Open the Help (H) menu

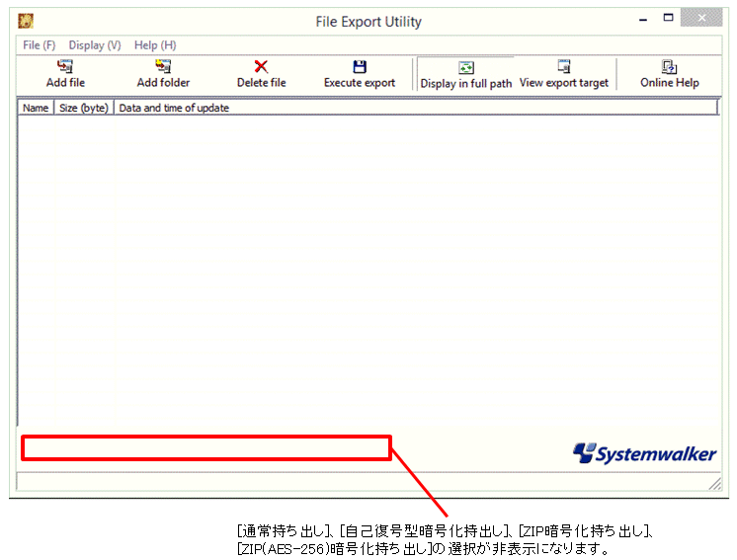tap(155, 45)
